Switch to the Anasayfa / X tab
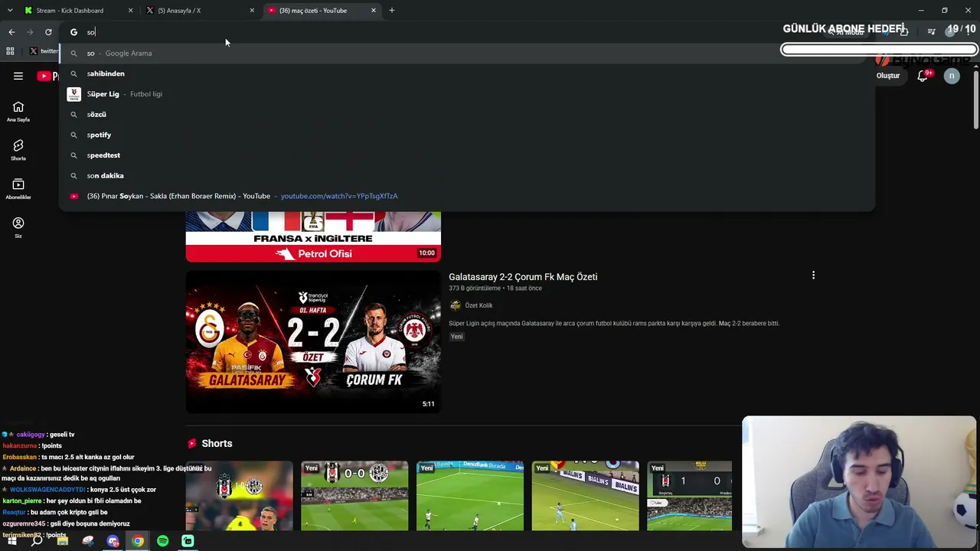This screenshot has width=980, height=551. 198,11
